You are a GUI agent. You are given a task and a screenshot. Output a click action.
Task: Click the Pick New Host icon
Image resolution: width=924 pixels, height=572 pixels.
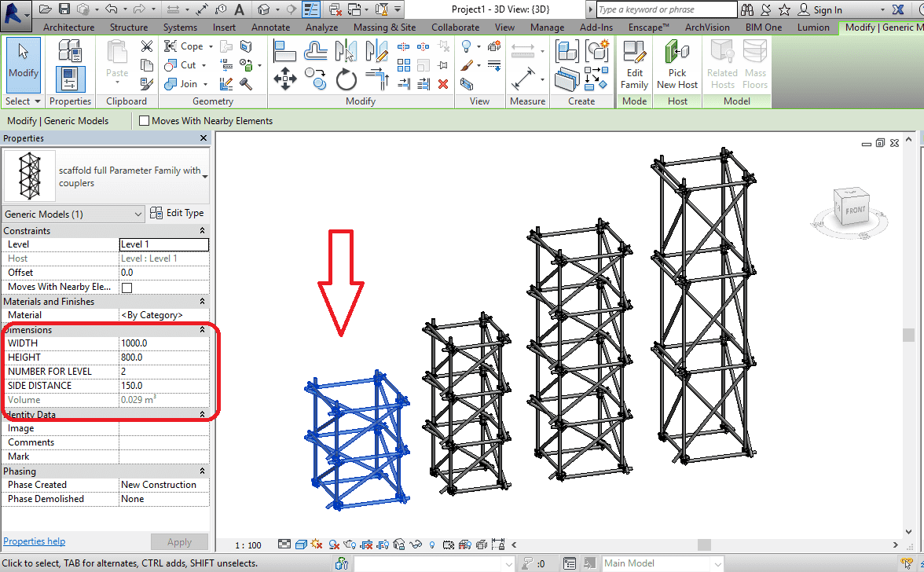pos(676,64)
